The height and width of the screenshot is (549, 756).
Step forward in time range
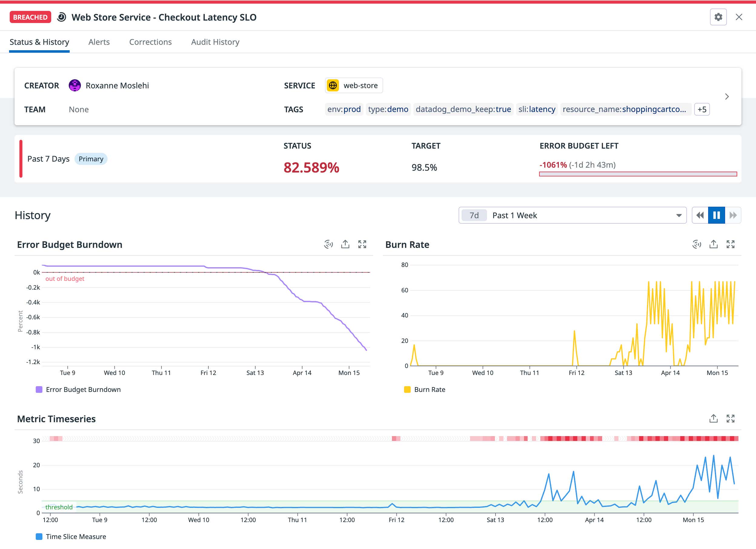click(733, 215)
